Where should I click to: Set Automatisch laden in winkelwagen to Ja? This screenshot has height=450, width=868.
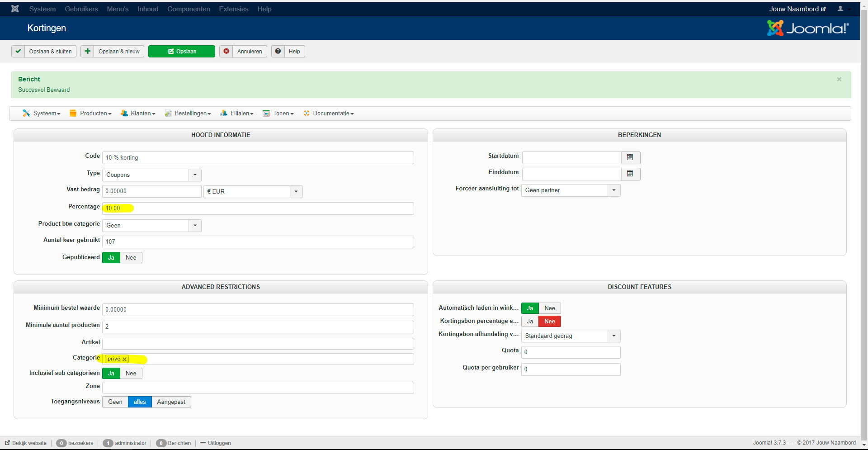pos(530,308)
